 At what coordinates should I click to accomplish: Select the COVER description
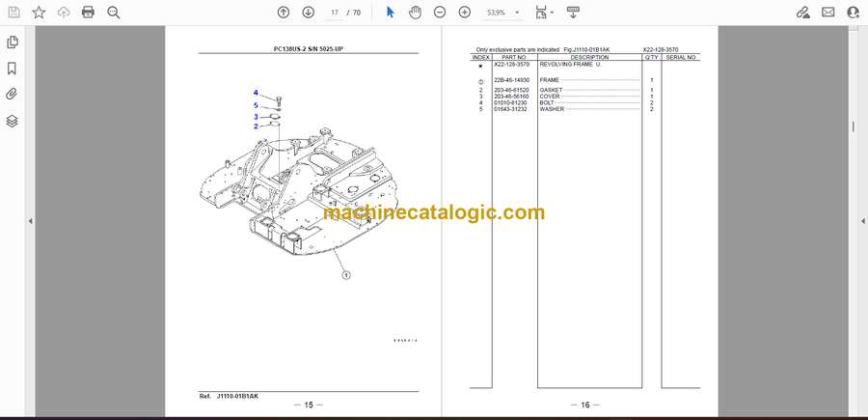pyautogui.click(x=550, y=97)
